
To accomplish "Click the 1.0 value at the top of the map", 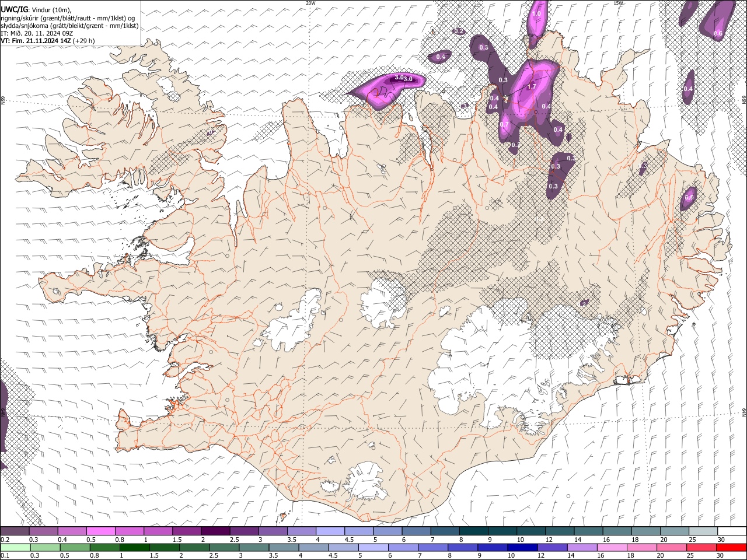I will click(537, 13).
